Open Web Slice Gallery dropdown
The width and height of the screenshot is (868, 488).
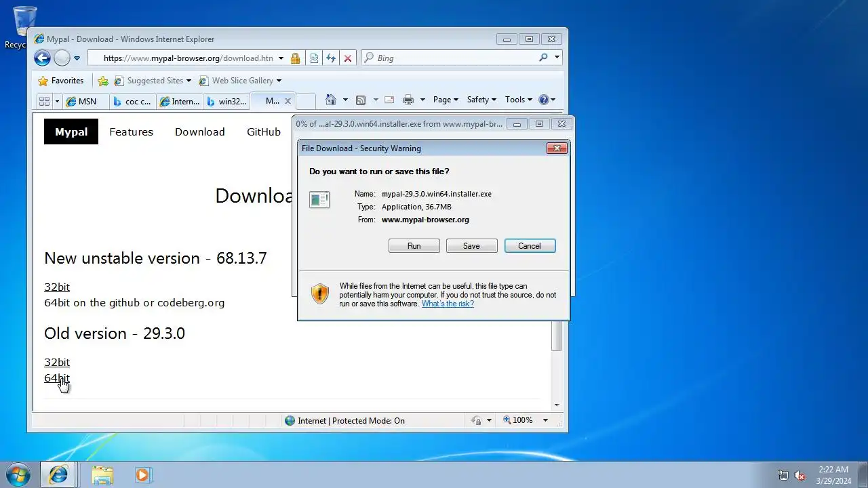[x=240, y=81]
